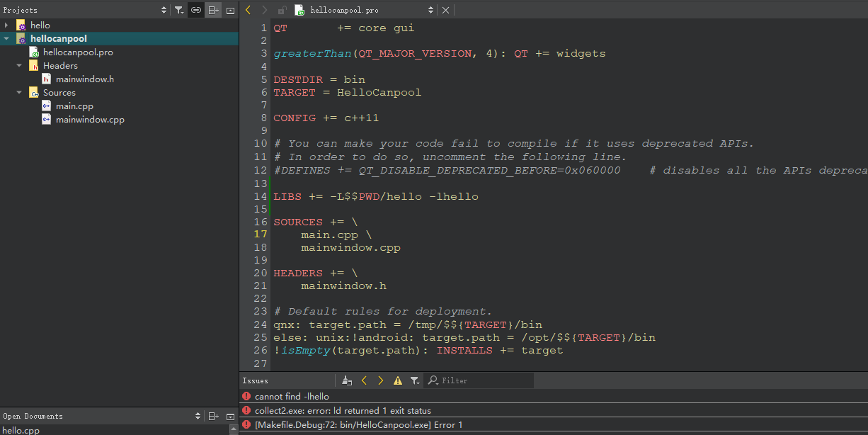This screenshot has width=868, height=435.
Task: Open the hellocanpool.pro document selector dropdown
Action: pyautogui.click(x=430, y=10)
